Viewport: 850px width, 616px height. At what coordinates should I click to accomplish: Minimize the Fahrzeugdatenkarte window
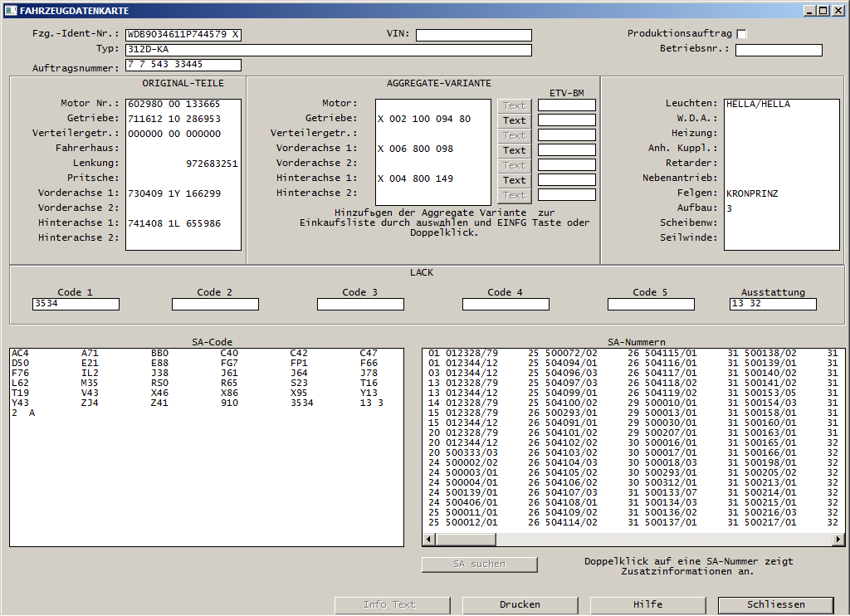pyautogui.click(x=809, y=10)
